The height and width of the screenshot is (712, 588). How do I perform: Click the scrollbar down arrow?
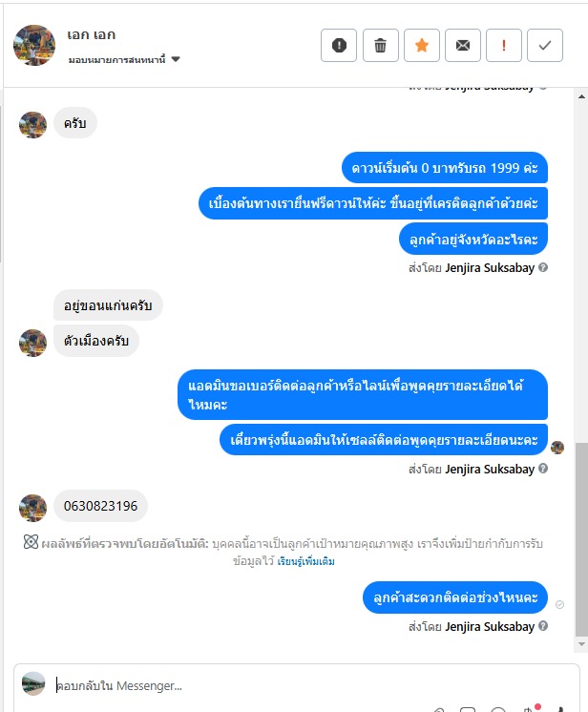[x=581, y=644]
